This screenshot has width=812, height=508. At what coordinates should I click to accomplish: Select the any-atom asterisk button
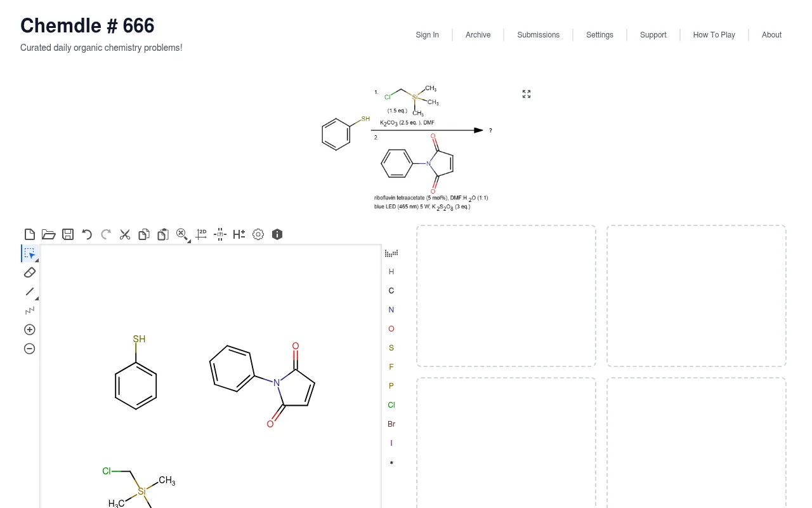point(391,464)
